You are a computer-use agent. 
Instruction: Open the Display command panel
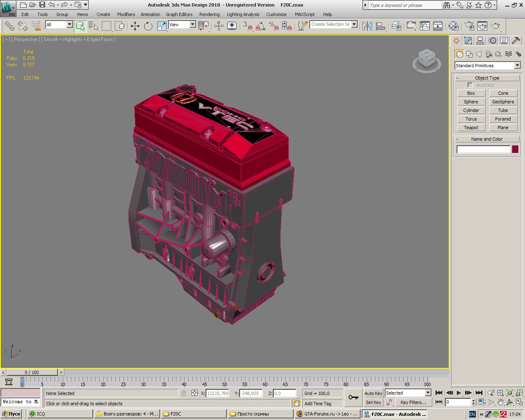coord(504,41)
